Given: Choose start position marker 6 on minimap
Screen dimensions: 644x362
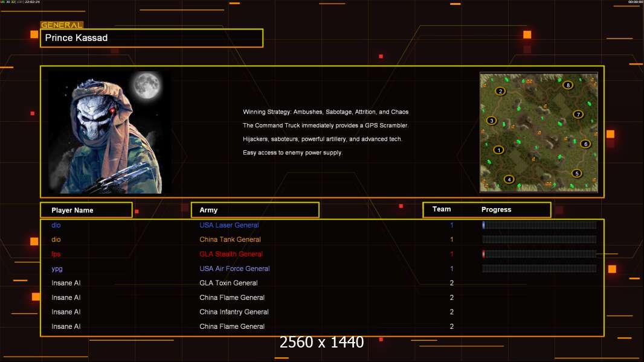Looking at the screenshot, I should pos(585,144).
